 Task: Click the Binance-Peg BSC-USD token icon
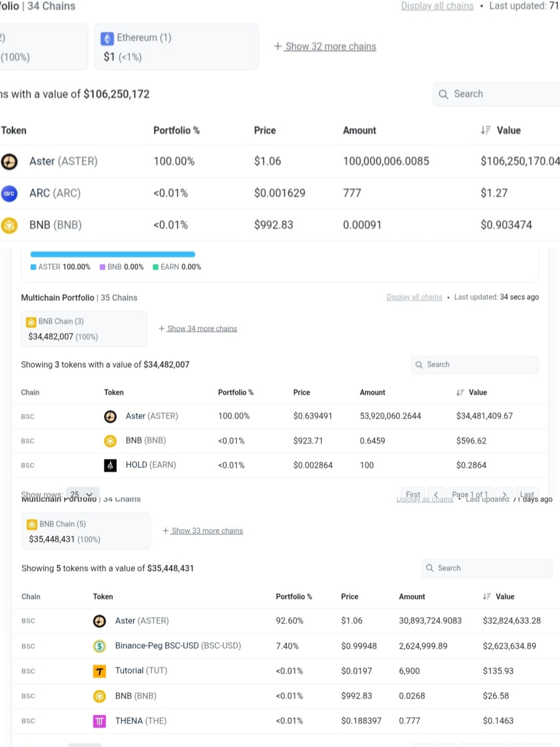(99, 646)
